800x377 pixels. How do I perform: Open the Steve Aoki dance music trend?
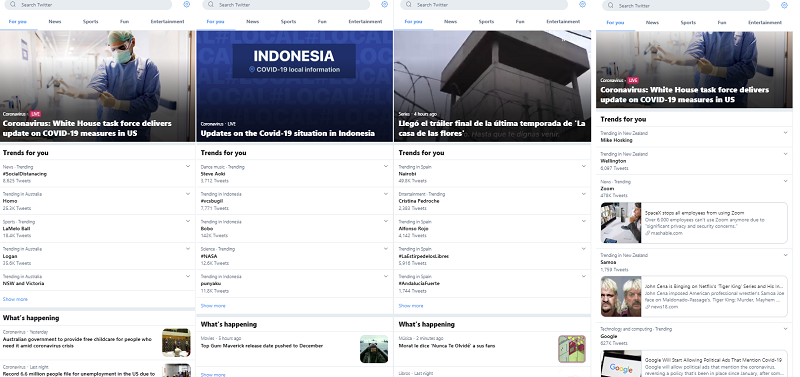(x=294, y=173)
